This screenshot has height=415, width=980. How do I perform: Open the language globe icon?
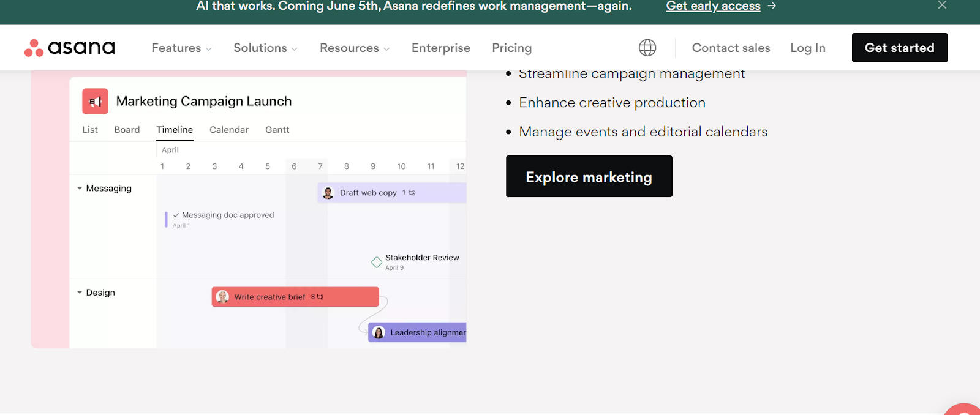(x=647, y=48)
